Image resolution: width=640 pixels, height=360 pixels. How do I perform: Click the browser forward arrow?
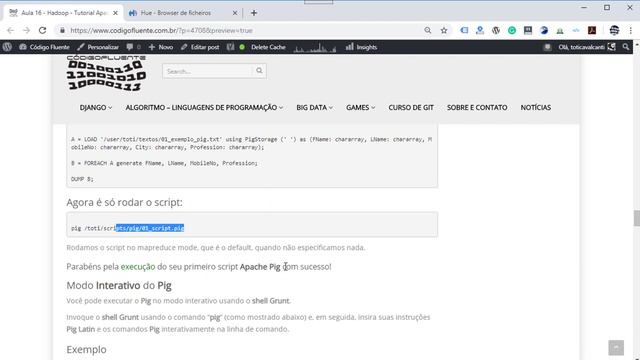pos(26,30)
